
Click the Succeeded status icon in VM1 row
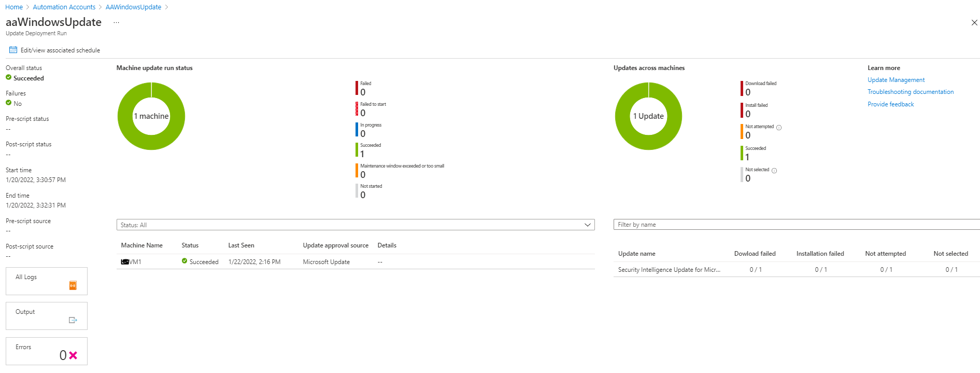[x=184, y=261]
